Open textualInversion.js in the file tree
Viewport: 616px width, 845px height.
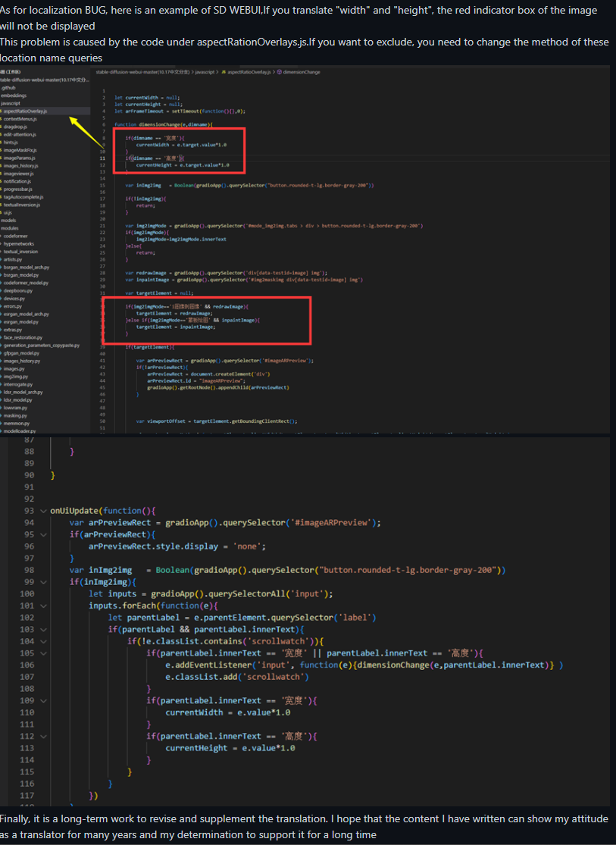click(x=21, y=205)
